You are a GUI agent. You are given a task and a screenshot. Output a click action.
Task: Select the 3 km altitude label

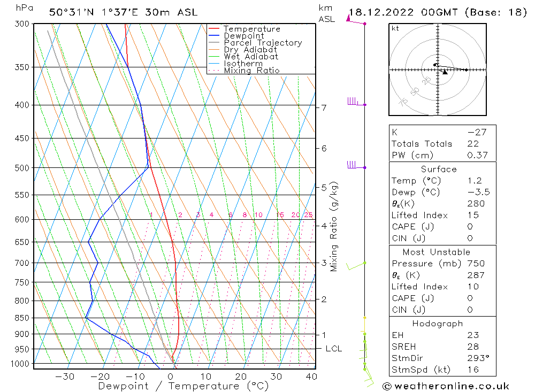coord(324,263)
